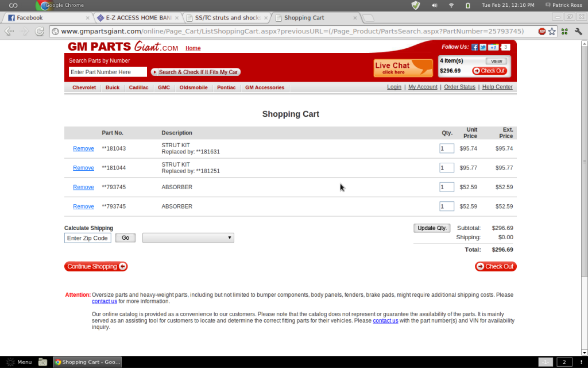Click the page vertical scrollbar
The image size is (588, 368).
click(584, 162)
